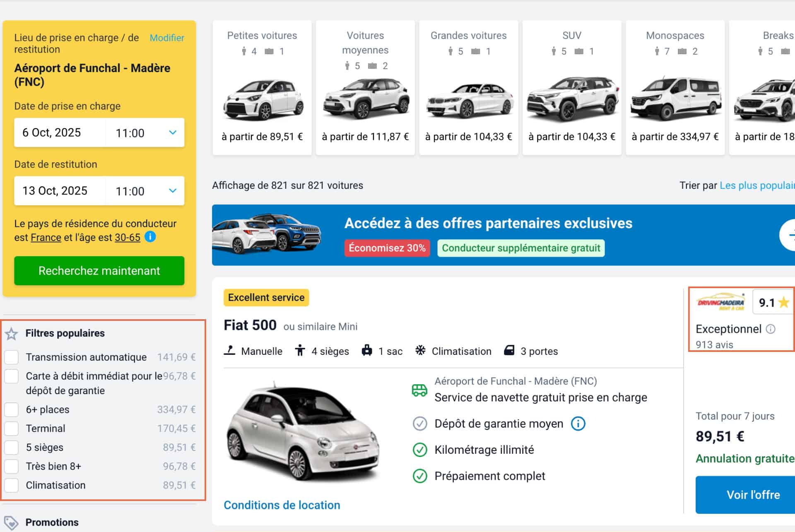
Task: Click the banner's next arrow button
Action: coord(788,235)
